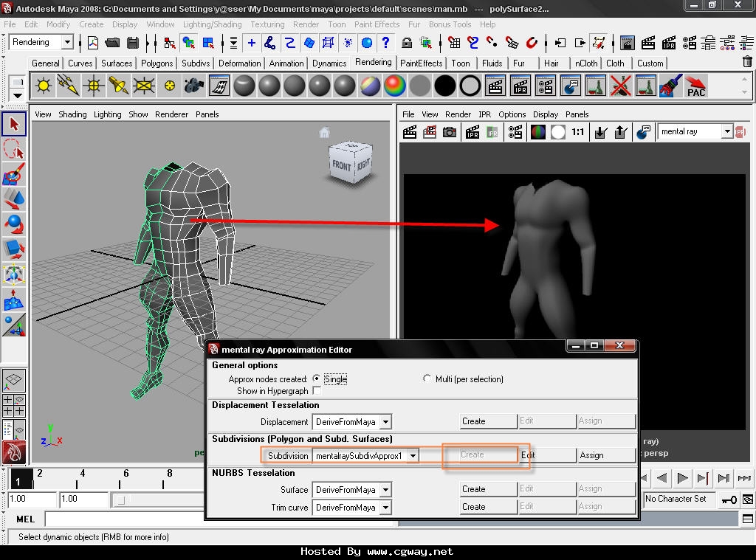
Task: Expand the Trim curve DeriveFromMaya dropdown
Action: click(385, 508)
